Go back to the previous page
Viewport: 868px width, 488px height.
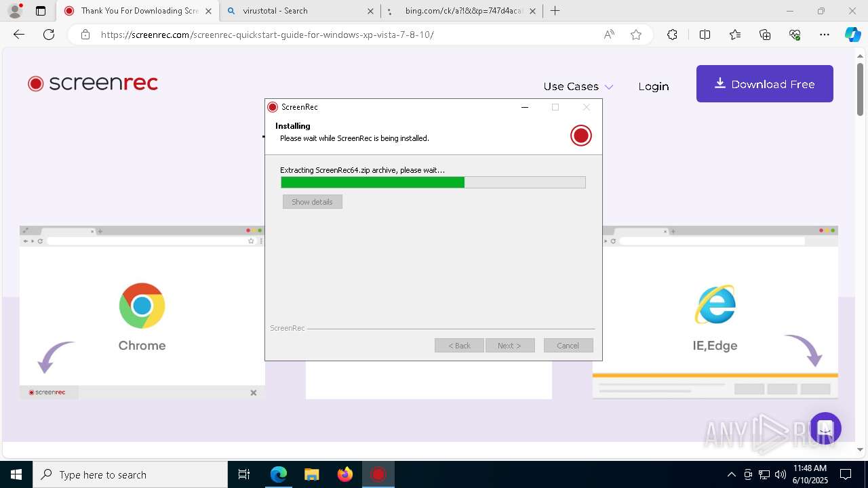tap(19, 35)
